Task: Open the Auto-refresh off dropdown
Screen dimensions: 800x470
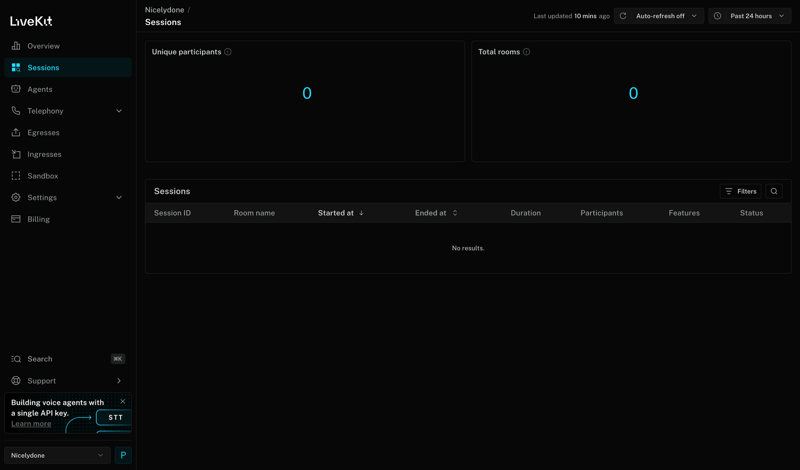Action: [659, 16]
